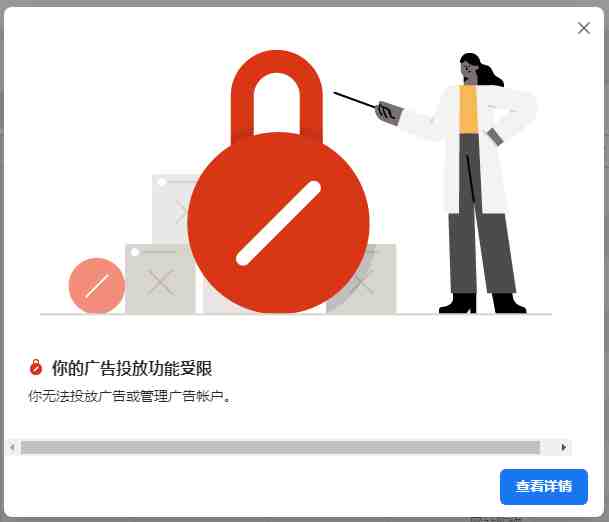This screenshot has height=522, width=609.
Task: Click the upper gray blocked ad box
Action: click(x=171, y=210)
